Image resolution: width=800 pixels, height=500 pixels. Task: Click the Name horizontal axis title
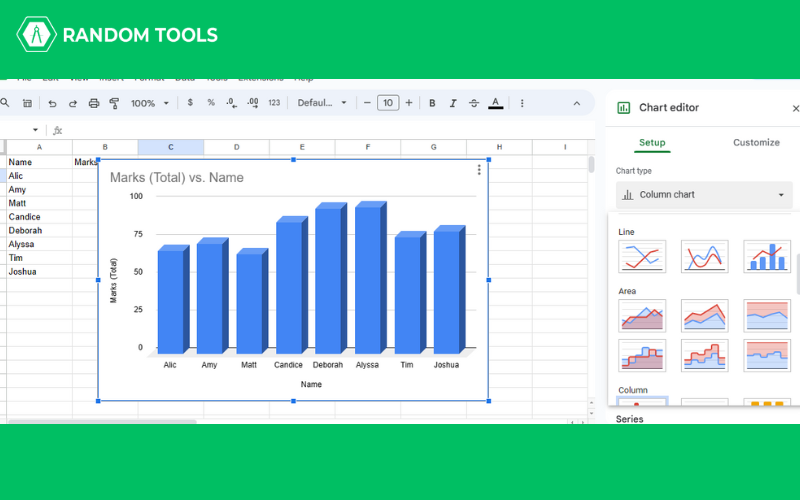click(x=311, y=384)
